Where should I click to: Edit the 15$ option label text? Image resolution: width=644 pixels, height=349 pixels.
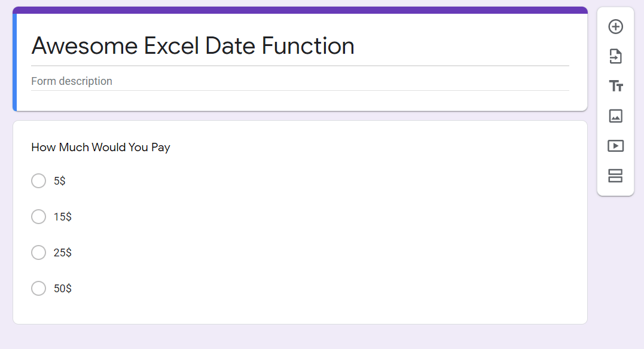(63, 217)
